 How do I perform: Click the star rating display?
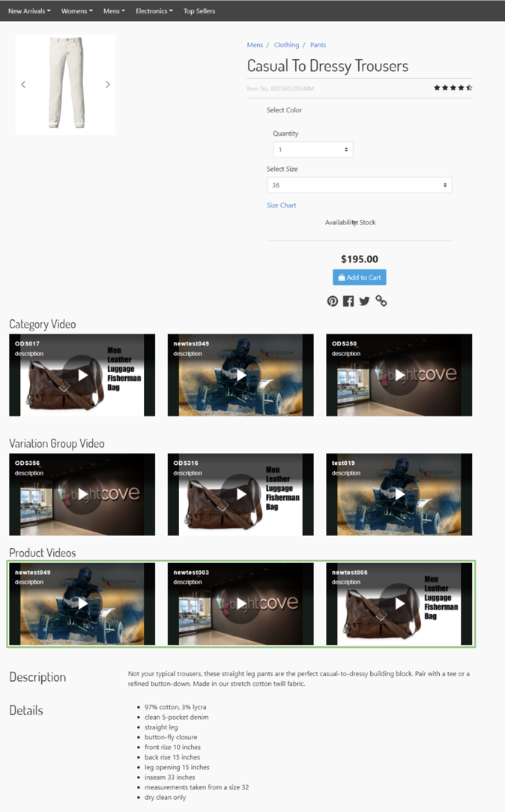453,88
